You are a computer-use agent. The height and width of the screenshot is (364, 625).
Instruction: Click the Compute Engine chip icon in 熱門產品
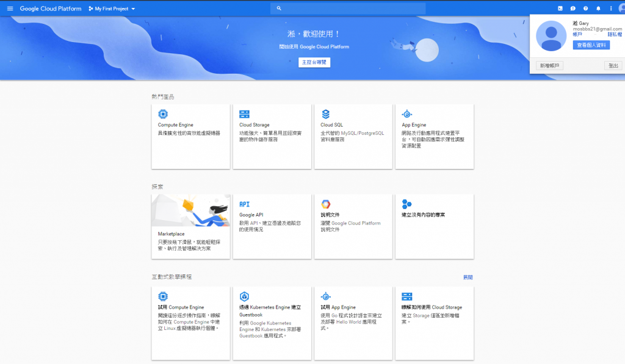point(162,114)
